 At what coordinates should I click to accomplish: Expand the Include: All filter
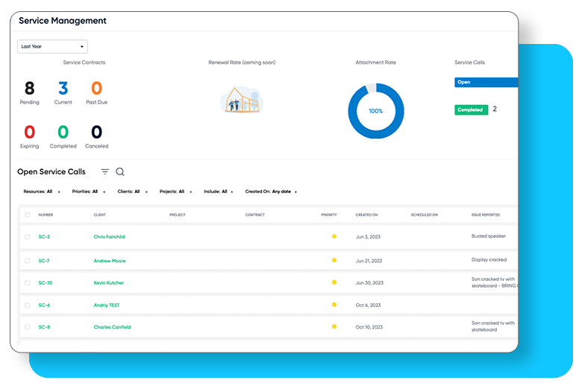[x=218, y=192]
